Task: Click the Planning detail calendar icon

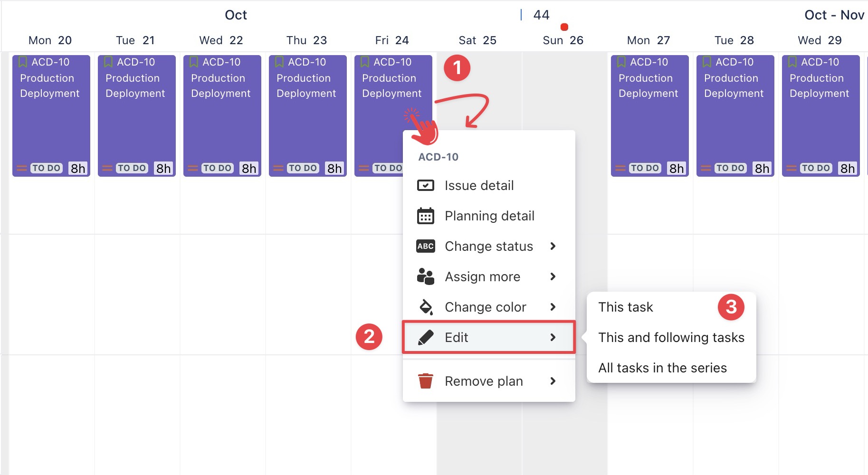Action: click(x=425, y=216)
